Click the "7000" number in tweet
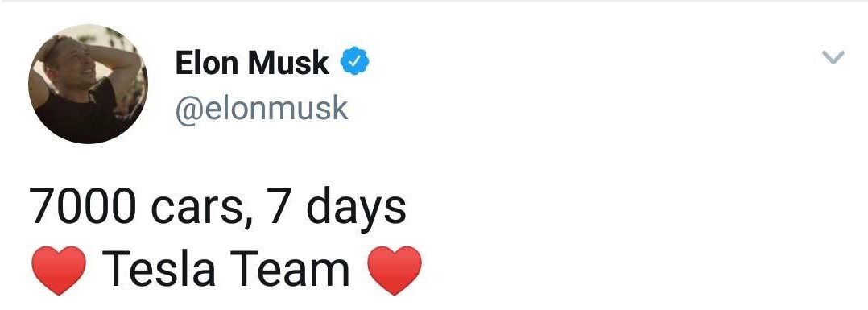This screenshot has width=868, height=310. [x=83, y=206]
